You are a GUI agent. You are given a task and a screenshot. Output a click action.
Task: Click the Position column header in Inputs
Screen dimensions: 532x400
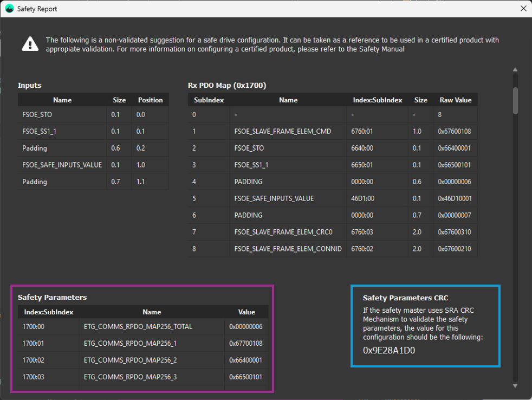click(x=150, y=100)
